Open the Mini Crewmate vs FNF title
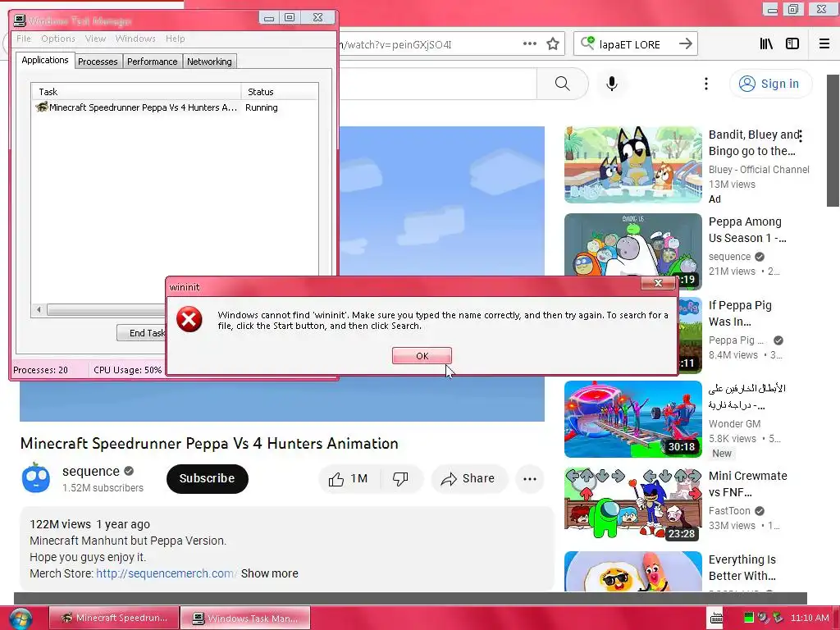 tap(748, 484)
